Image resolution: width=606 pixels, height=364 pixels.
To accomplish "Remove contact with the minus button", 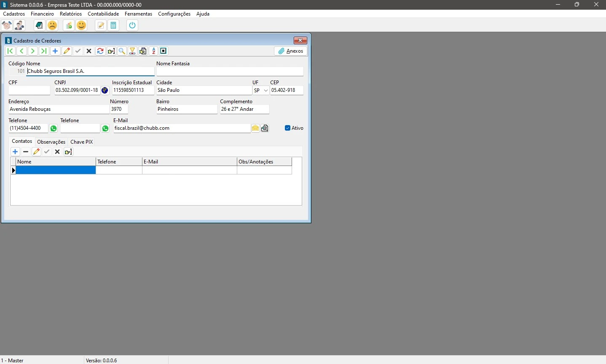I will point(26,152).
